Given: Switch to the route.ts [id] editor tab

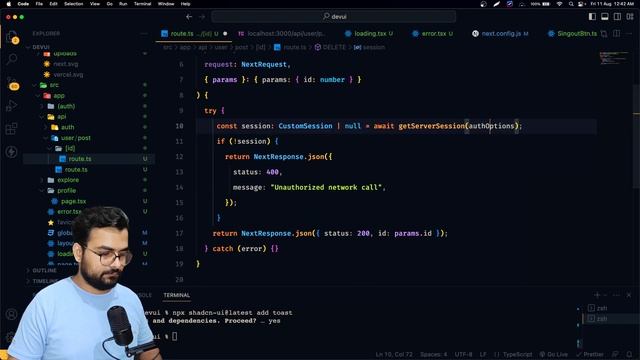Looking at the screenshot, I should pos(194,33).
